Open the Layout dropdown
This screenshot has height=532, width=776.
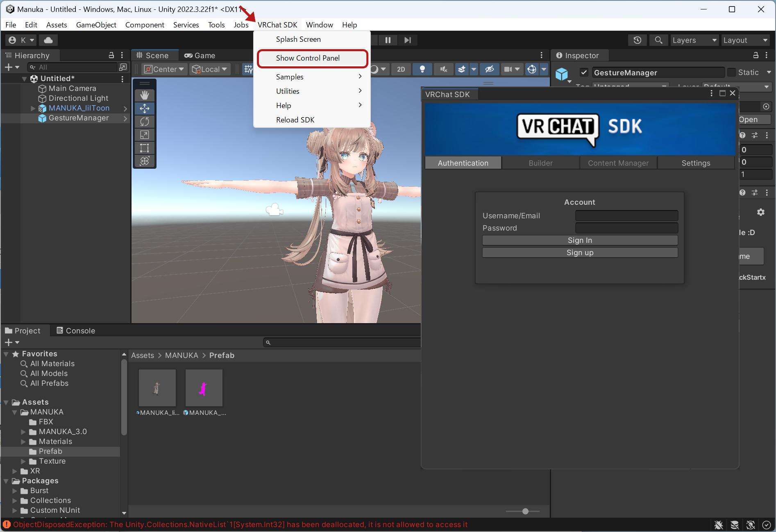click(745, 40)
